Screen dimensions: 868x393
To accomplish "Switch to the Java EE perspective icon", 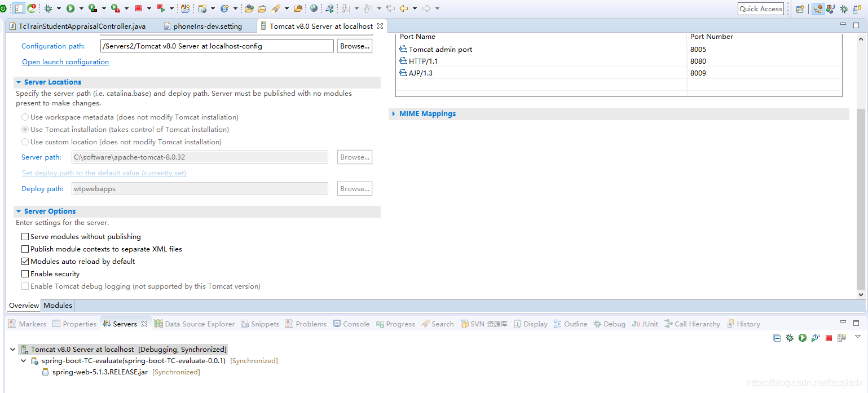I will tap(817, 9).
